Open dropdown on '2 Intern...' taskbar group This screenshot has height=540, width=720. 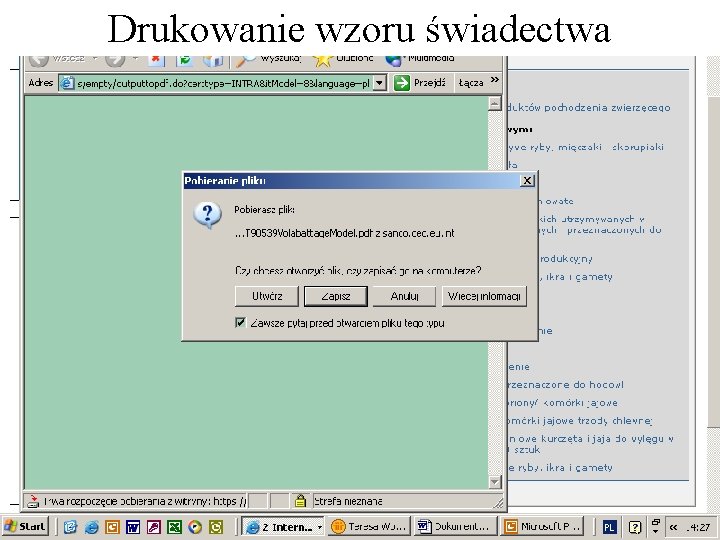320,527
